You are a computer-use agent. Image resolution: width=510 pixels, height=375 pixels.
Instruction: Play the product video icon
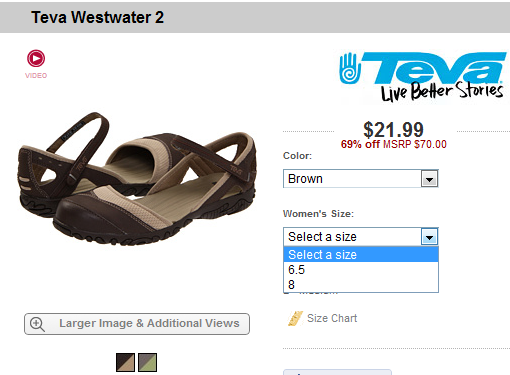(x=36, y=59)
